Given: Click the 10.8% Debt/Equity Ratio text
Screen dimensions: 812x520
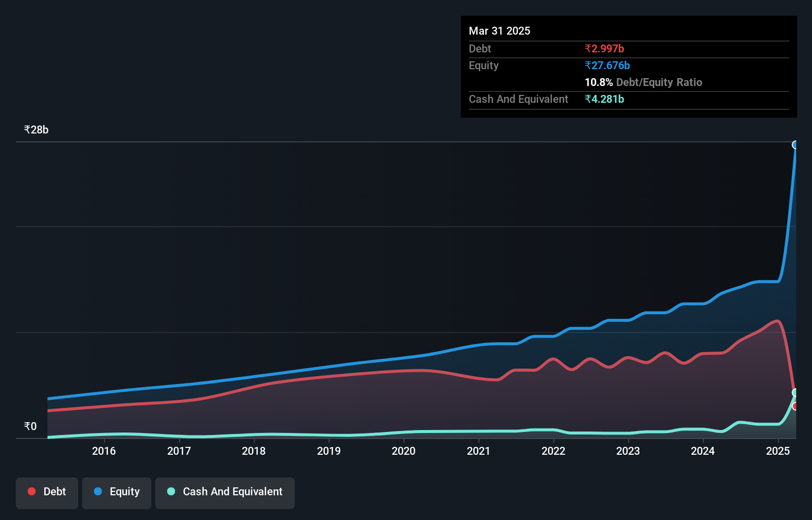Looking at the screenshot, I should point(643,83).
